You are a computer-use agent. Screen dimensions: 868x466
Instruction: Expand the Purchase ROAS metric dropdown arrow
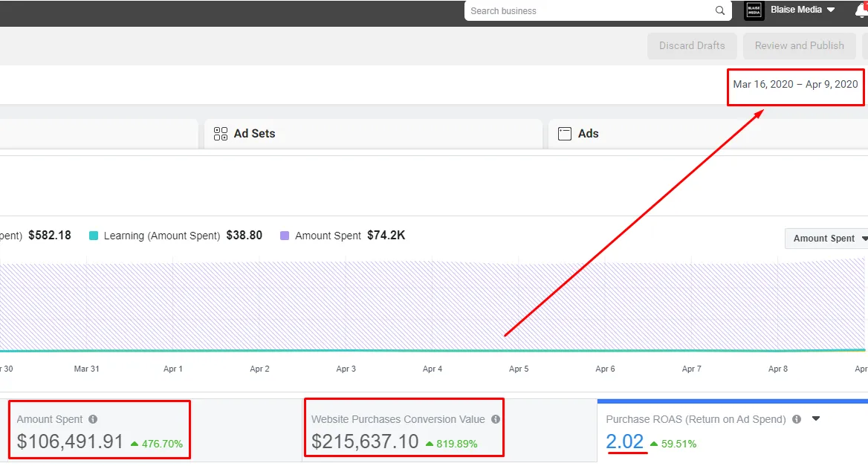[815, 419]
